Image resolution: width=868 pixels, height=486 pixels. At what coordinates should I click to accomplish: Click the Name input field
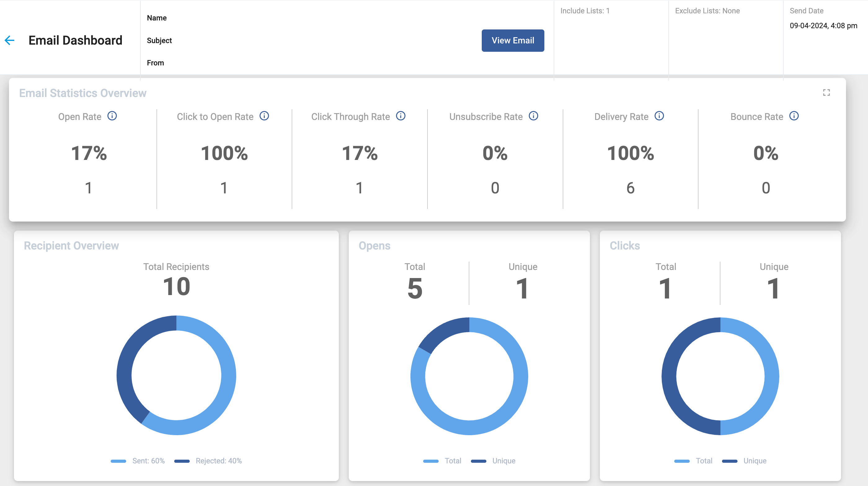point(236,18)
